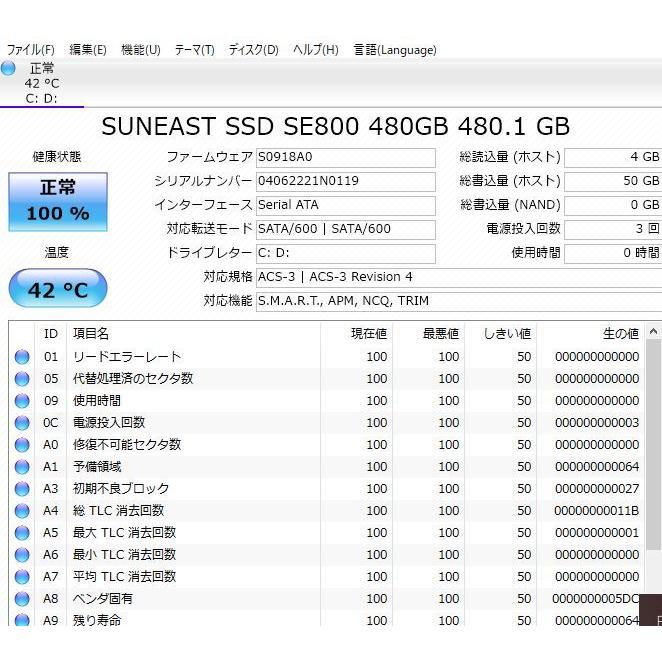Open the ファイル(F) menu
The width and height of the screenshot is (662, 662).
coord(30,50)
